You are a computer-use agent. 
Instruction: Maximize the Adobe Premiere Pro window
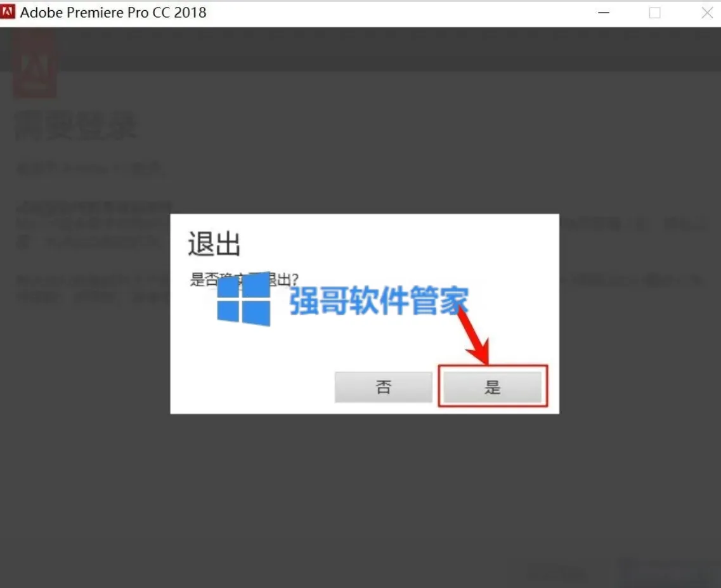655,13
